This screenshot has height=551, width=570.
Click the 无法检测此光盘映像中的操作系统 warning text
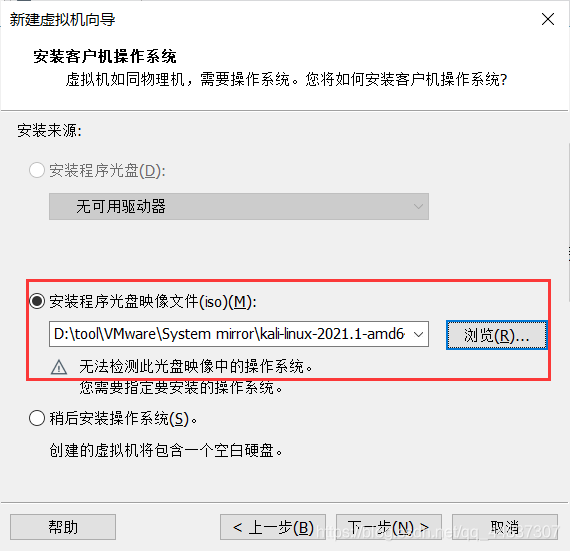click(x=196, y=366)
